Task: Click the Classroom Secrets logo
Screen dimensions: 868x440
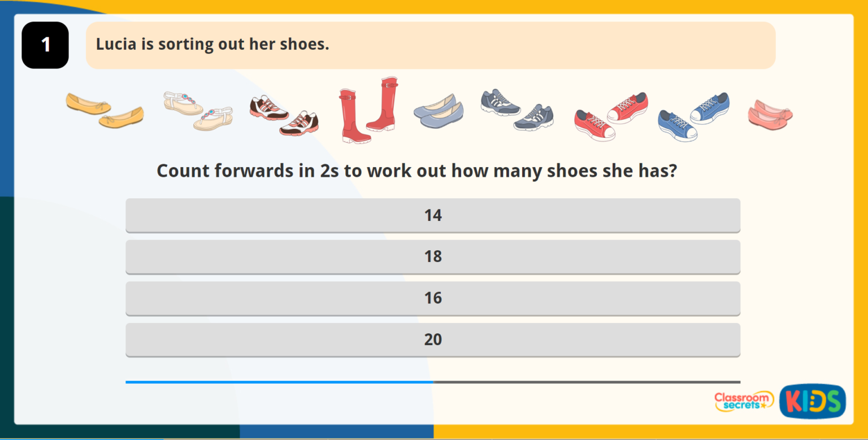Action: (744, 401)
